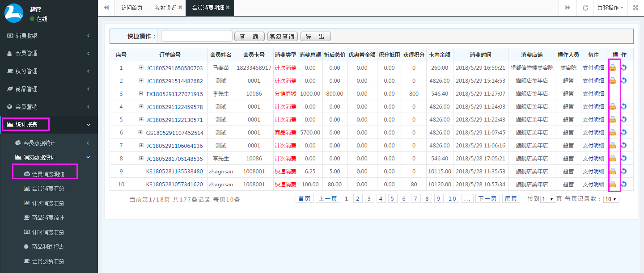Close the 会员消费明细 tab
Viewport: 644px width, 273px height.
pos(228,8)
